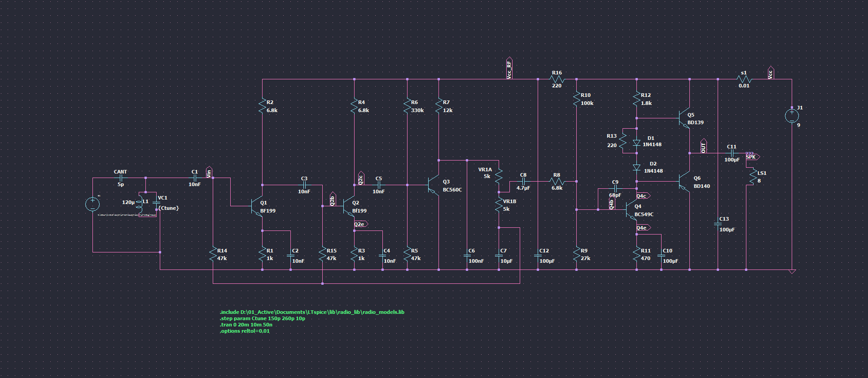Click the Vcc net label flag

771,73
